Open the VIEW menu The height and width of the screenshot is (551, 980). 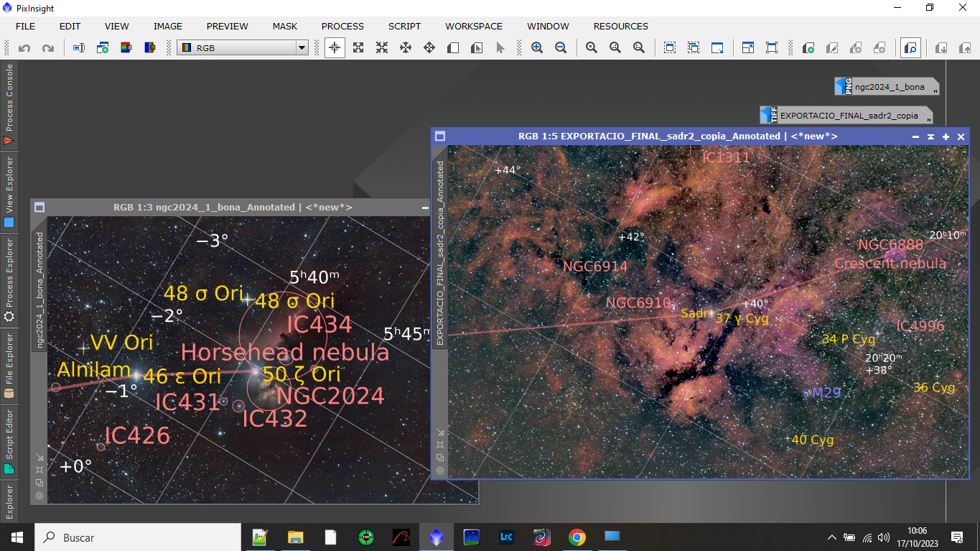point(117,26)
